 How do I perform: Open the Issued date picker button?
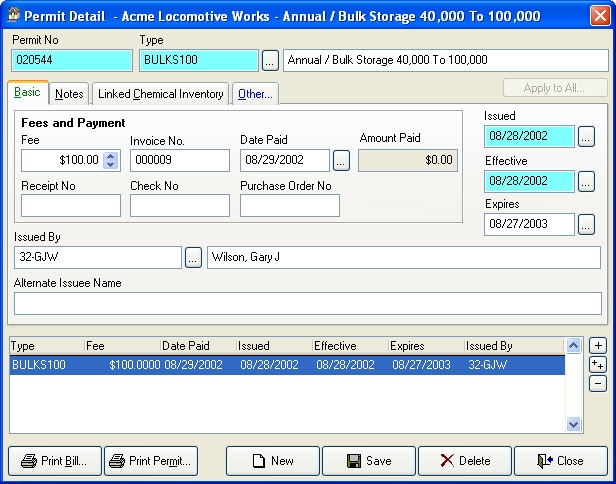[586, 137]
